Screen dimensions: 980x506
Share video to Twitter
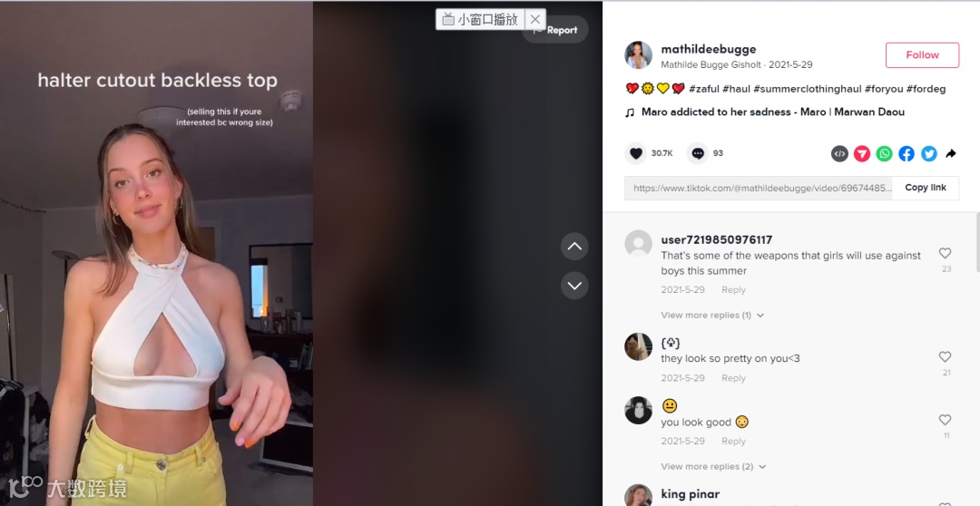929,153
